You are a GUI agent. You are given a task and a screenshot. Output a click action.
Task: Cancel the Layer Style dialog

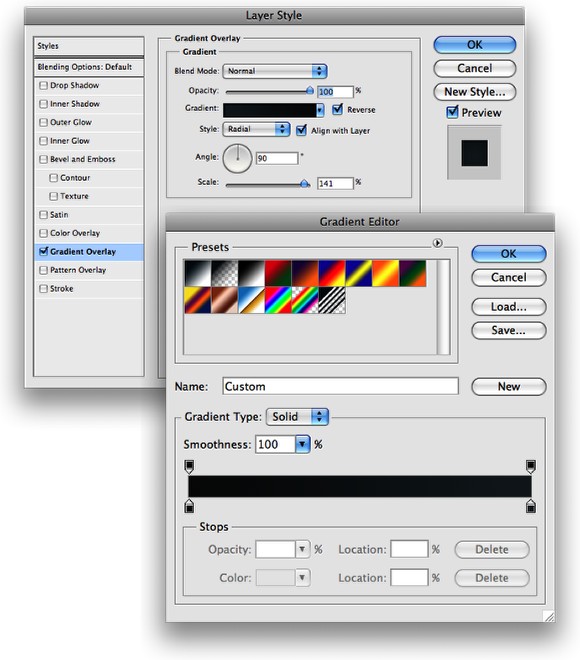pyautogui.click(x=475, y=68)
